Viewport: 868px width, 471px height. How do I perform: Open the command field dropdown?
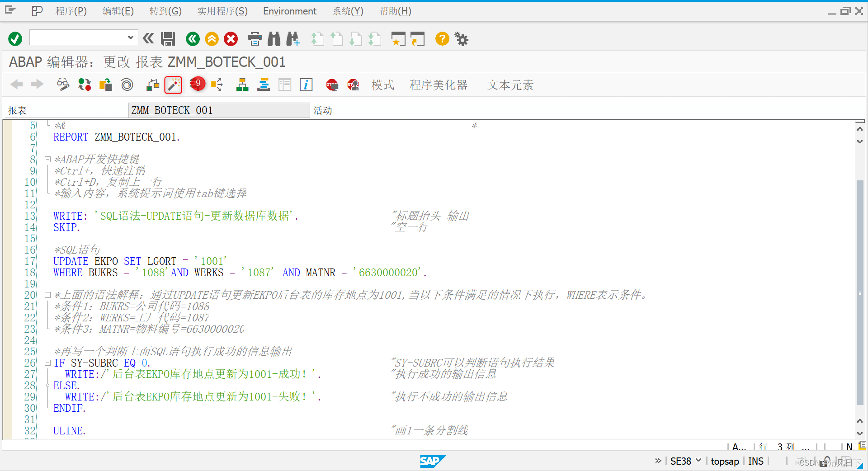[x=130, y=37]
